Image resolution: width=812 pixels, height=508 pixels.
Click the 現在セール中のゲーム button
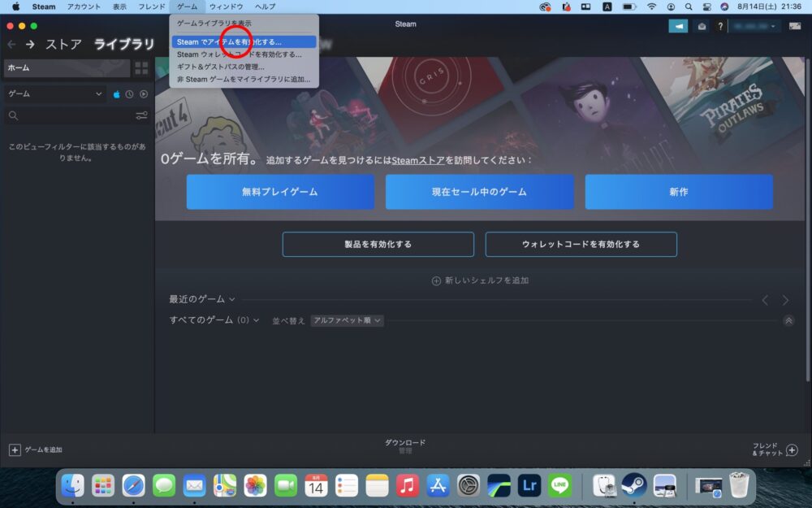point(480,192)
